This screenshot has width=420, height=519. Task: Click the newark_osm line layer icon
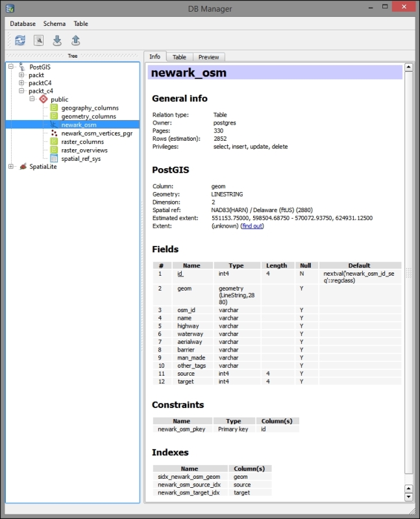point(54,125)
